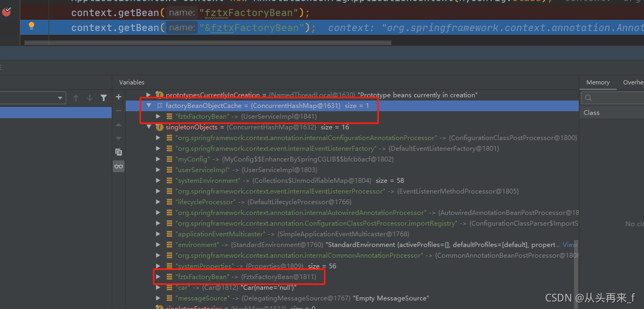Select the "systemProperties" size = 56 row
The image size is (644, 309).
point(255,266)
